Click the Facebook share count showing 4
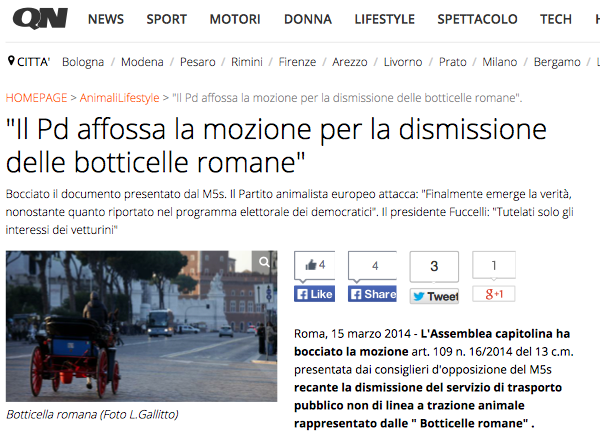This screenshot has height=446, width=600. (x=372, y=265)
